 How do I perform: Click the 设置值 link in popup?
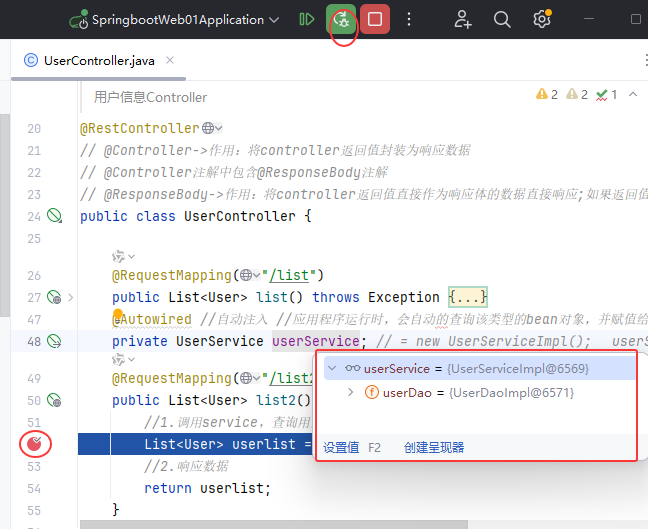[341, 447]
